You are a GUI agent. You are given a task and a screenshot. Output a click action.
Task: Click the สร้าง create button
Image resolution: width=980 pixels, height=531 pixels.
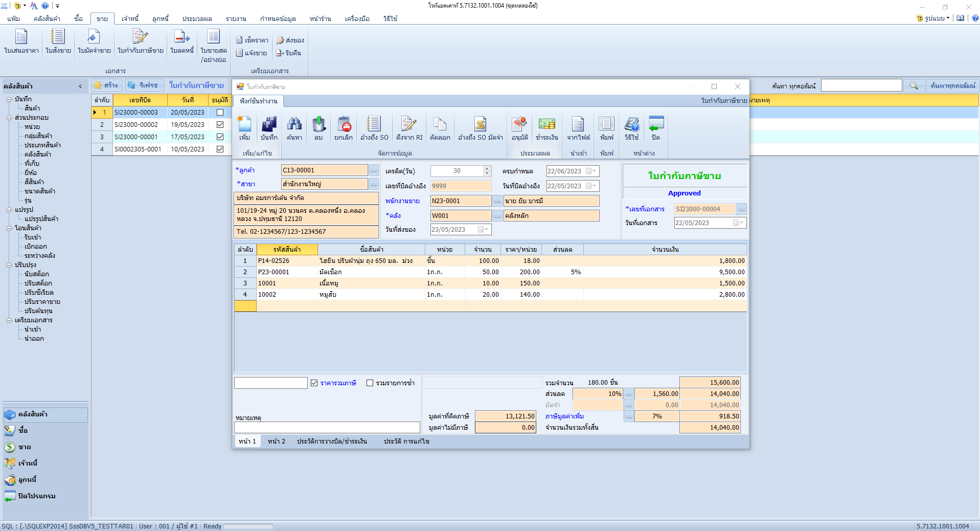pos(106,85)
